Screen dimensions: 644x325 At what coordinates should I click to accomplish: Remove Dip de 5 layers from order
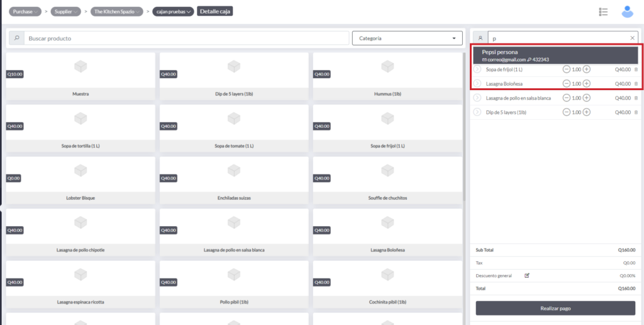pyautogui.click(x=636, y=112)
